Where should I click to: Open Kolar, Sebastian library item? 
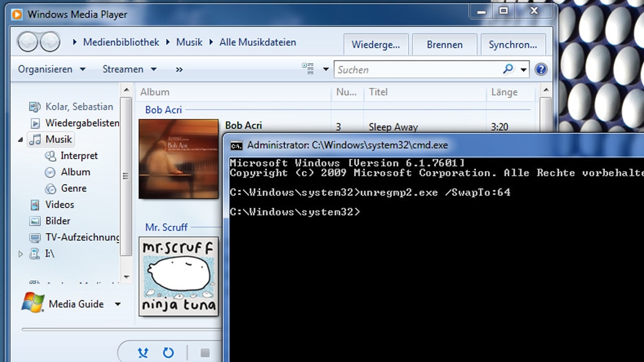[x=79, y=107]
